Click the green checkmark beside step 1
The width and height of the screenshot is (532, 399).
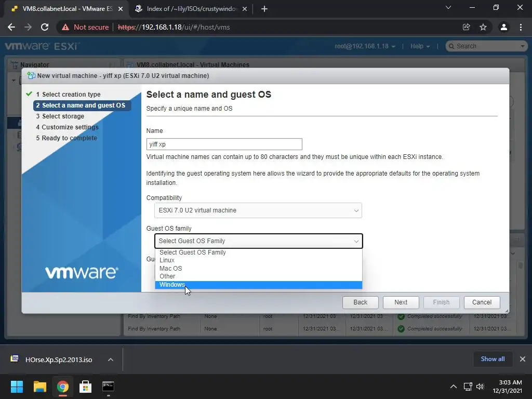pos(29,94)
